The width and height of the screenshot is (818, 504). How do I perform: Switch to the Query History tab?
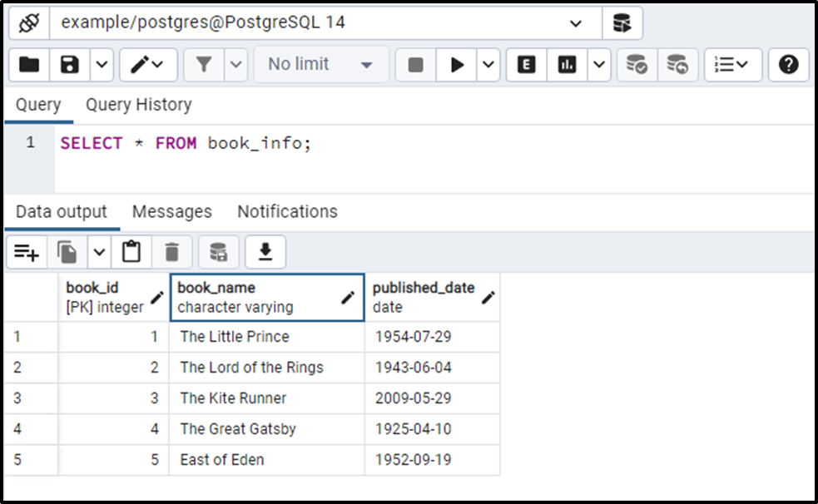click(138, 105)
